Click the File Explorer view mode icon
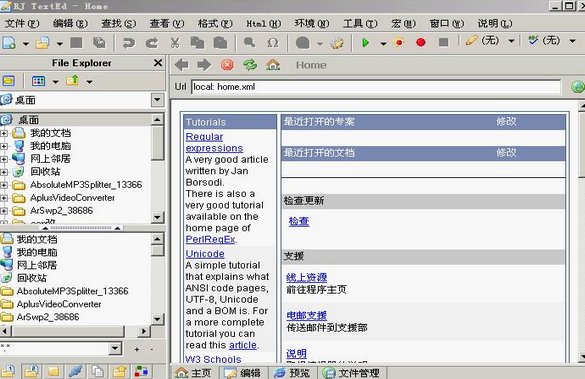 tap(38, 81)
